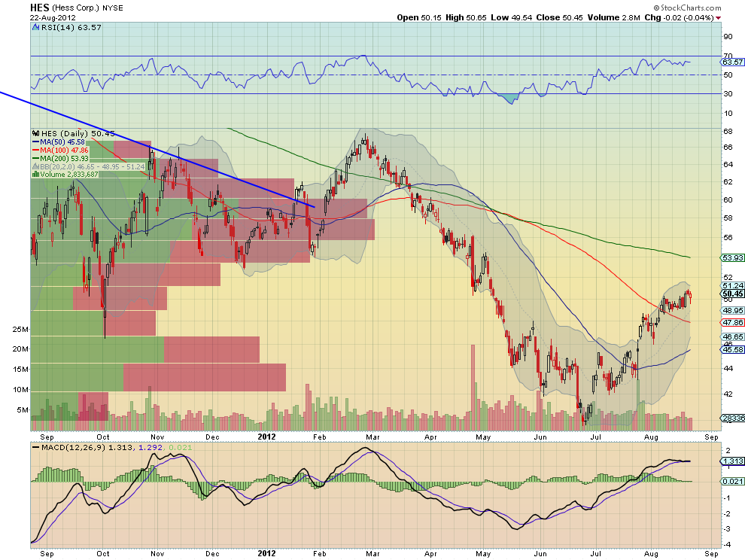Click the 1.313 tag on the MACD axis
The image size is (745, 560).
(x=732, y=461)
